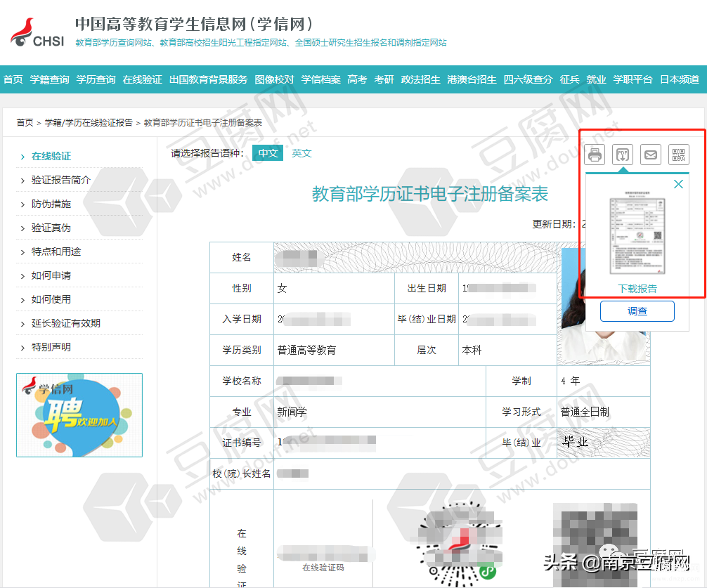Viewport: 707px width, 588px height.
Task: Open the 图像校对 menu item
Action: coord(274,80)
